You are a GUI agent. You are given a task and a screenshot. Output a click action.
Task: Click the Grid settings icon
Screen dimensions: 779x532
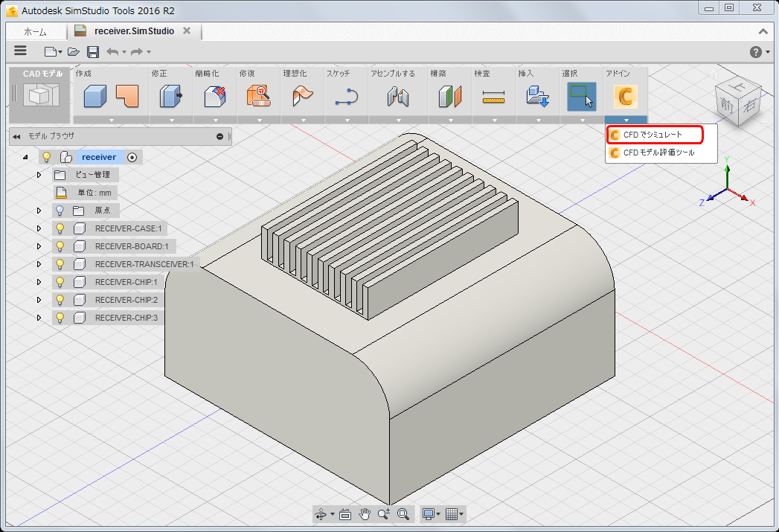[x=452, y=515]
